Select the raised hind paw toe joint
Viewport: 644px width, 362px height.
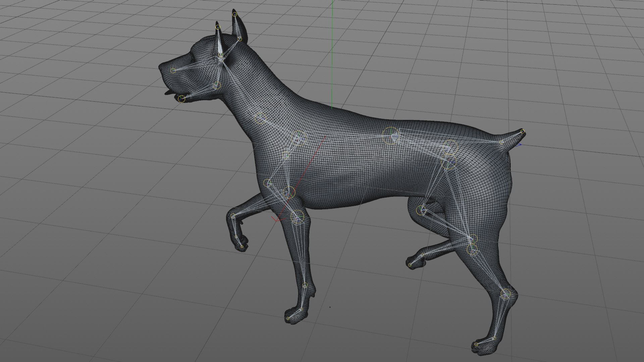click(410, 264)
